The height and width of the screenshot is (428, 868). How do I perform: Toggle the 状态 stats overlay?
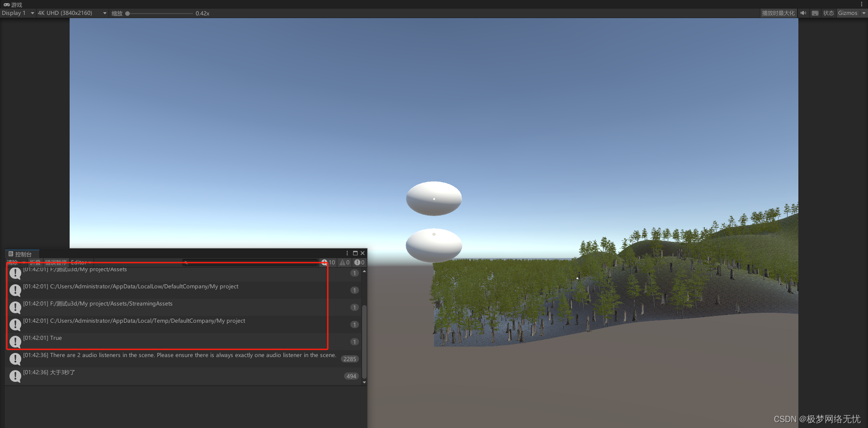(x=828, y=13)
